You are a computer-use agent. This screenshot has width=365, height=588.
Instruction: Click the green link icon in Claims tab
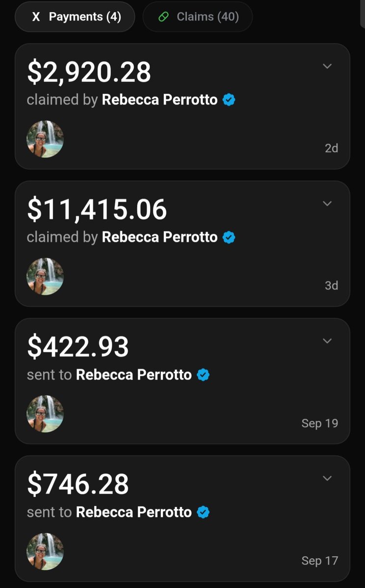164,17
